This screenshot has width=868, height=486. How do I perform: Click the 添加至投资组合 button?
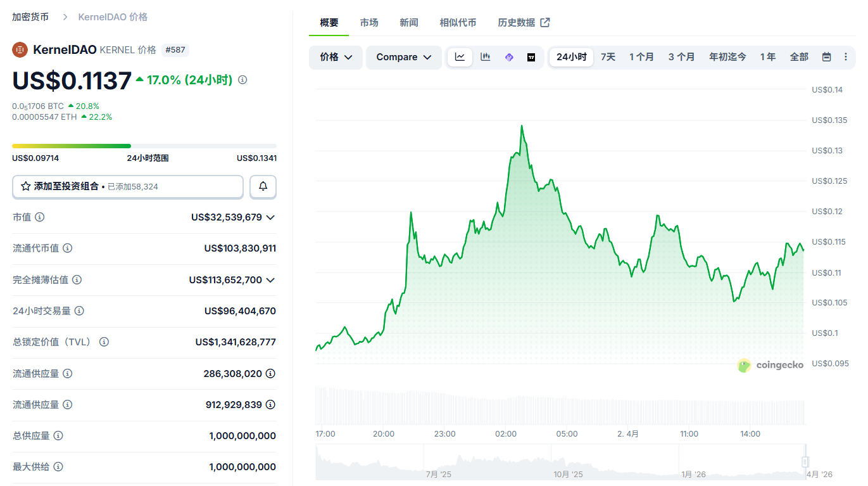click(128, 186)
